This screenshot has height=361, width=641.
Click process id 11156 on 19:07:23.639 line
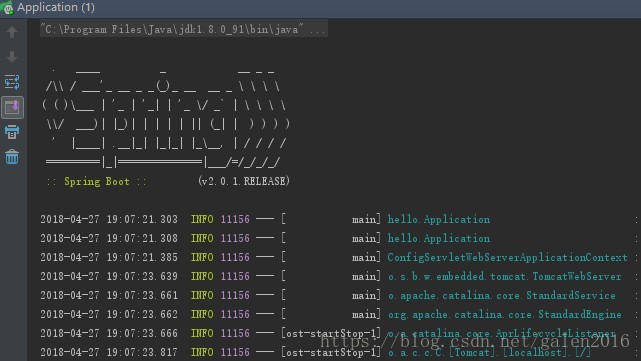235,276
